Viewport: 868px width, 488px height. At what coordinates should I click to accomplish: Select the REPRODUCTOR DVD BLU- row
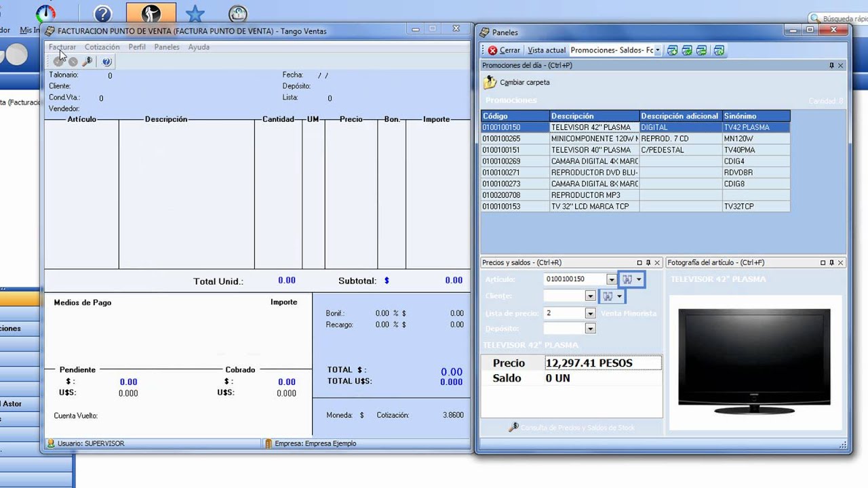[x=635, y=172]
